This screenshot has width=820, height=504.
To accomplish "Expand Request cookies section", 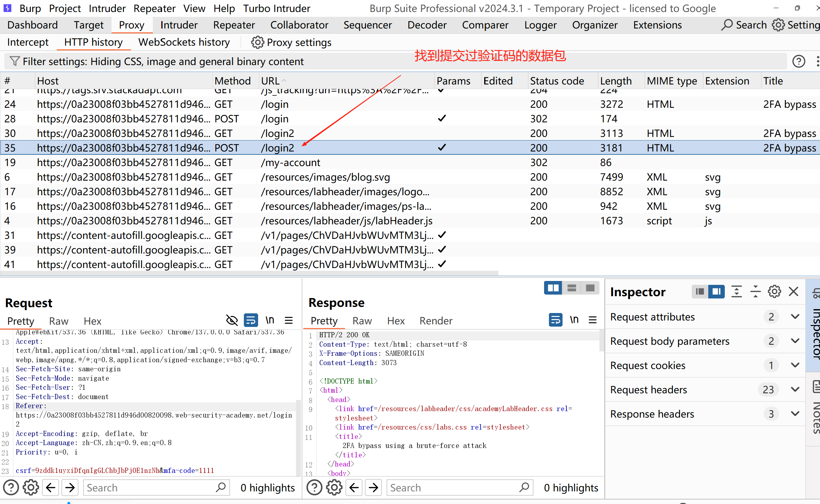I will point(795,365).
